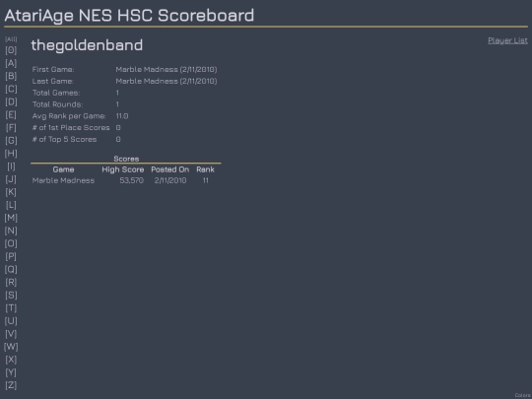Select the Avg Rank per Game value 11.0

(x=122, y=116)
